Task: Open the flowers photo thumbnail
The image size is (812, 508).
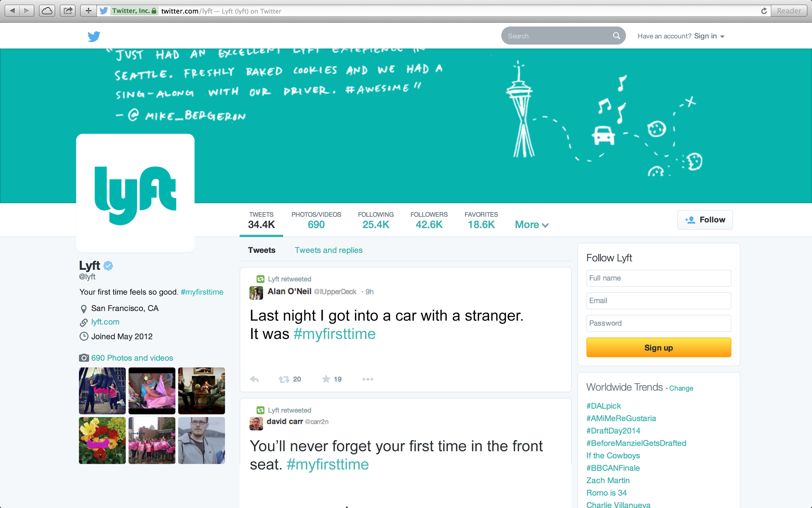Action: coord(102,440)
